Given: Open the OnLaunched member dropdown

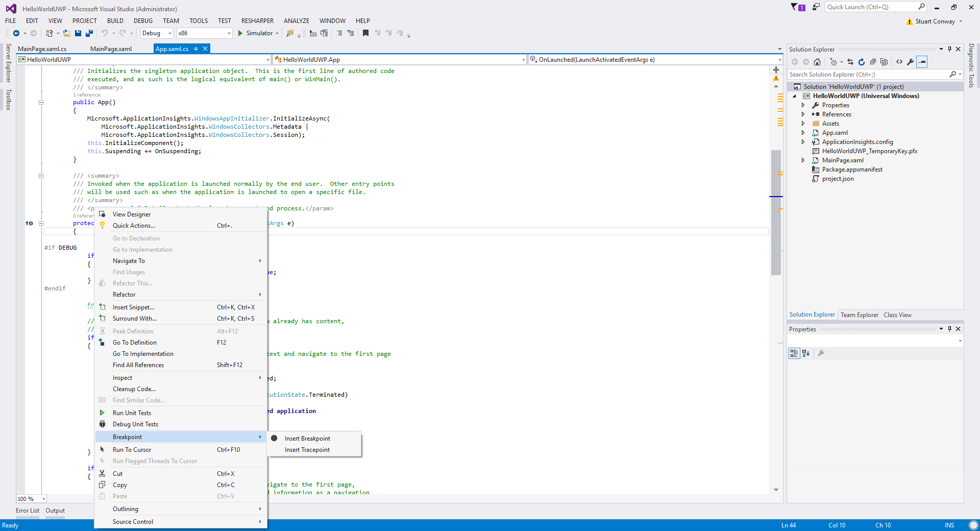Looking at the screenshot, I should click(x=655, y=60).
